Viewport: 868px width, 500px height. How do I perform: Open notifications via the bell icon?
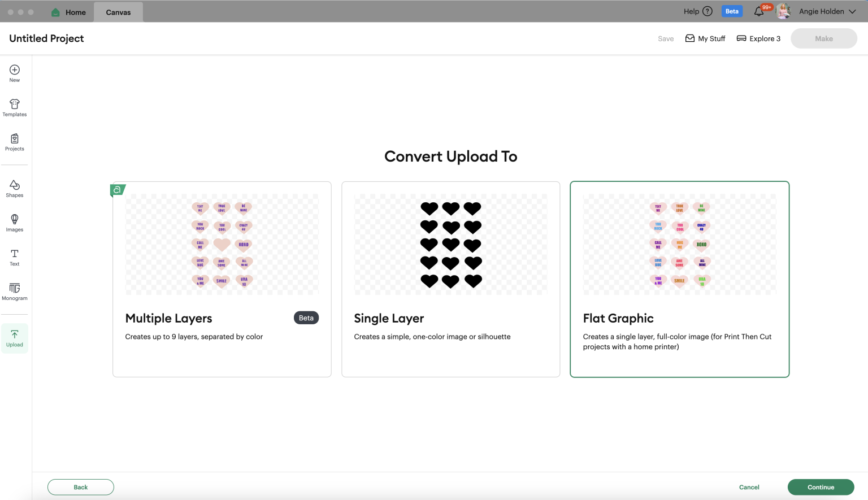pyautogui.click(x=759, y=11)
